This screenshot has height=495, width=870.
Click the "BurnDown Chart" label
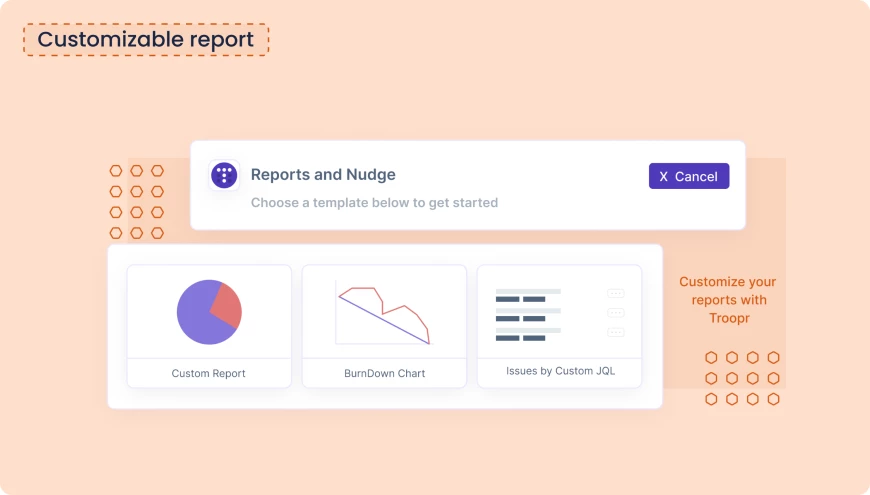pyautogui.click(x=385, y=373)
